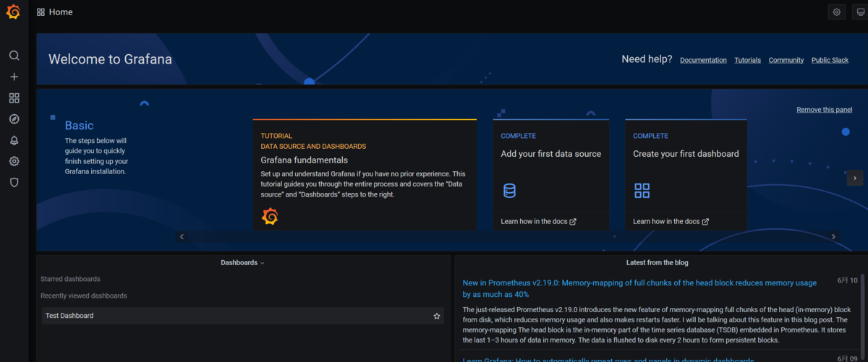Viewport: 868px width, 362px height.
Task: Open the Home dashboard picker
Action: tap(61, 12)
